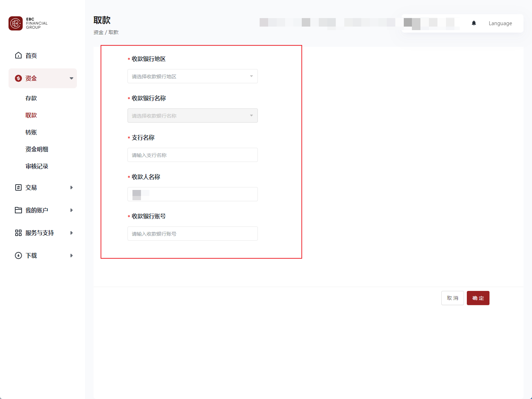This screenshot has width=532, height=399.
Task: Click the 取消 button
Action: pyautogui.click(x=453, y=298)
